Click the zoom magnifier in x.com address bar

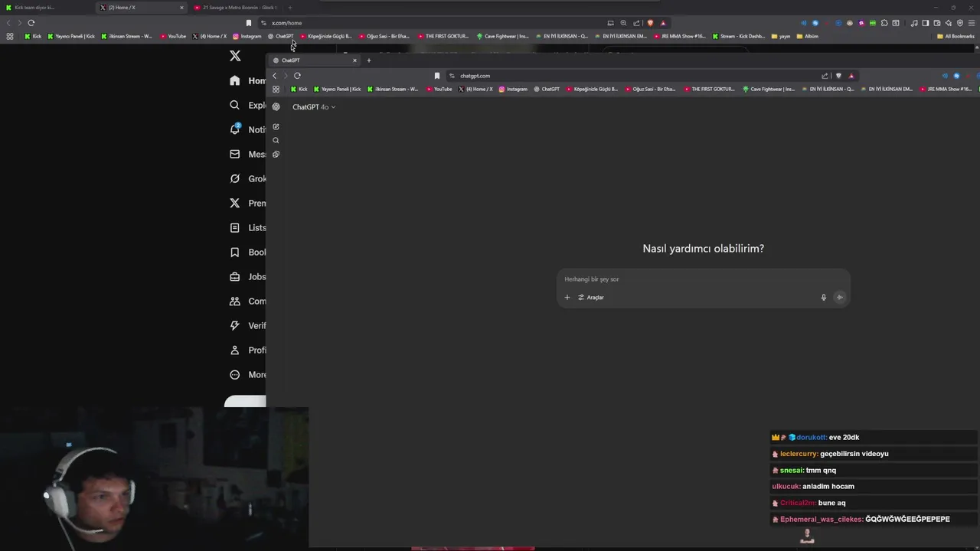[623, 23]
